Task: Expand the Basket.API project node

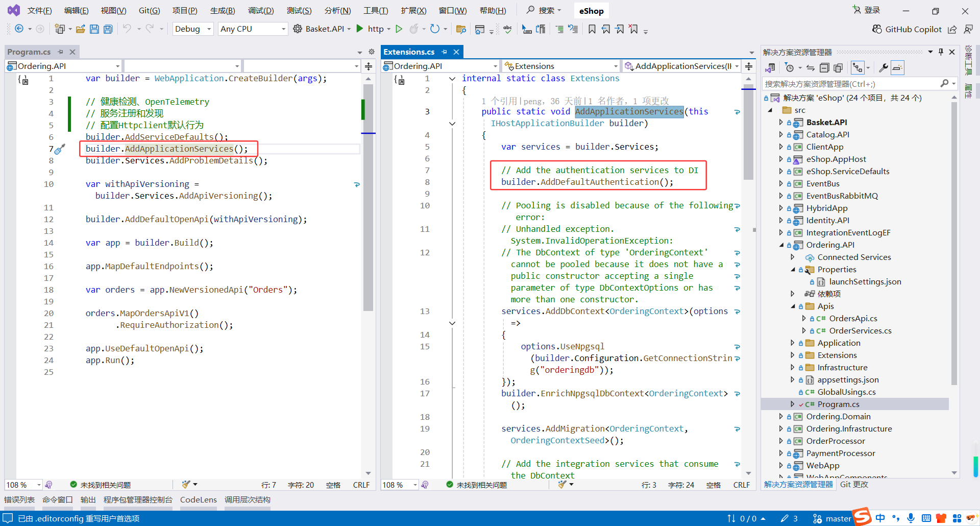Action: click(x=781, y=123)
